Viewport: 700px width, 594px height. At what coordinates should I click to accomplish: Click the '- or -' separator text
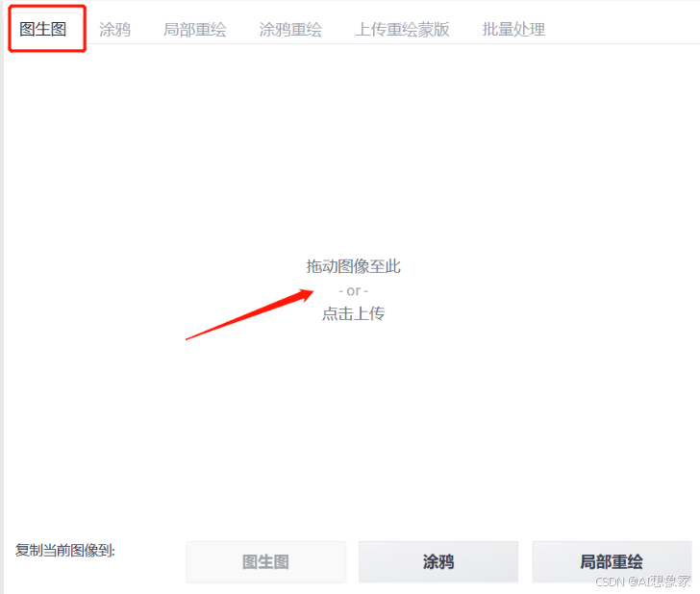[x=353, y=291]
